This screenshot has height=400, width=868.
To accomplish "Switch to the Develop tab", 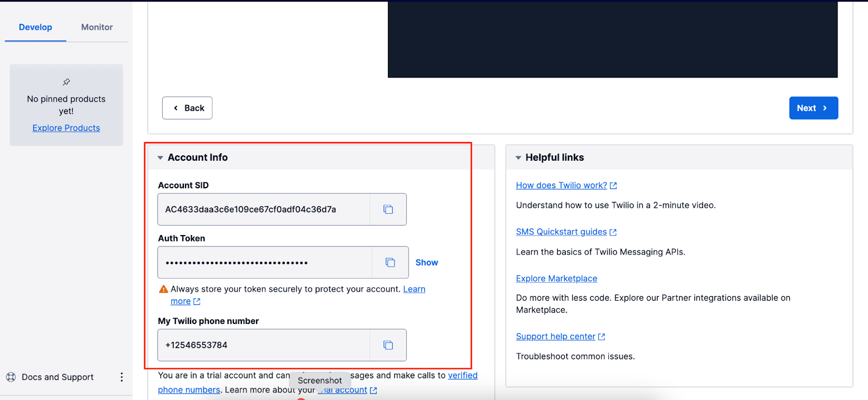I will [35, 27].
